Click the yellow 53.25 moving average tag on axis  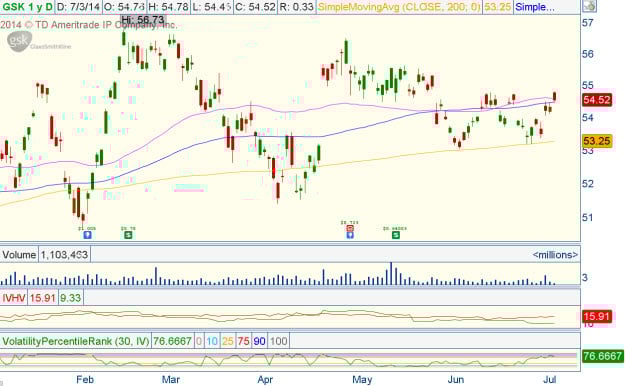coord(596,141)
